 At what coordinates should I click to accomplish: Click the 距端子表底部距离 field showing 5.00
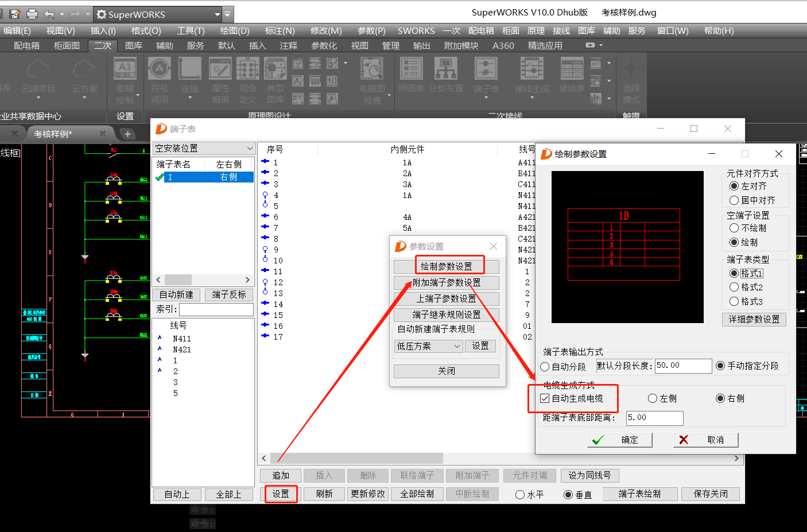click(654, 418)
